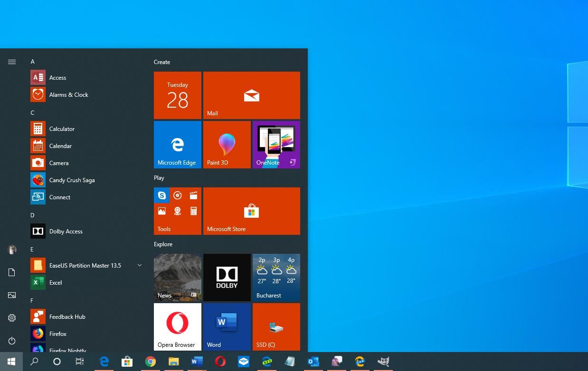Image resolution: width=588 pixels, height=371 pixels.
Task: Open Pictures from Start sidebar
Action: tap(12, 295)
